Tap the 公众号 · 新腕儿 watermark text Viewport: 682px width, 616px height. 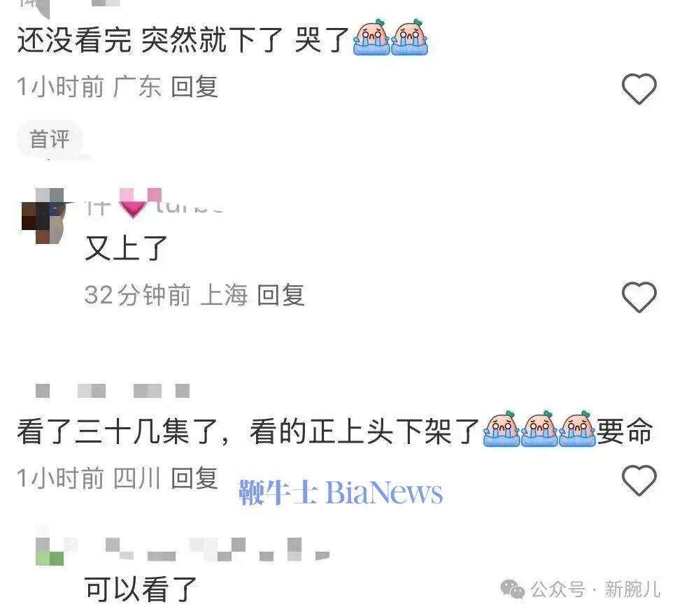[x=595, y=589]
